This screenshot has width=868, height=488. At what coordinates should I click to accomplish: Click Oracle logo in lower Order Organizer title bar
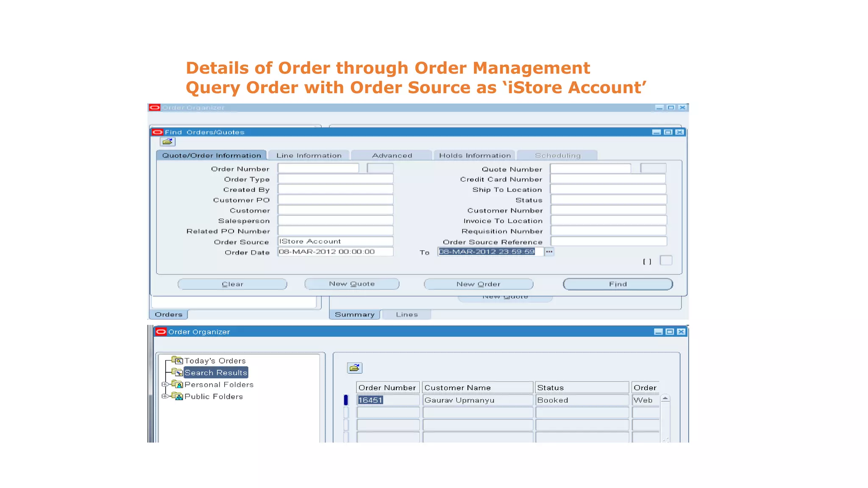(161, 332)
